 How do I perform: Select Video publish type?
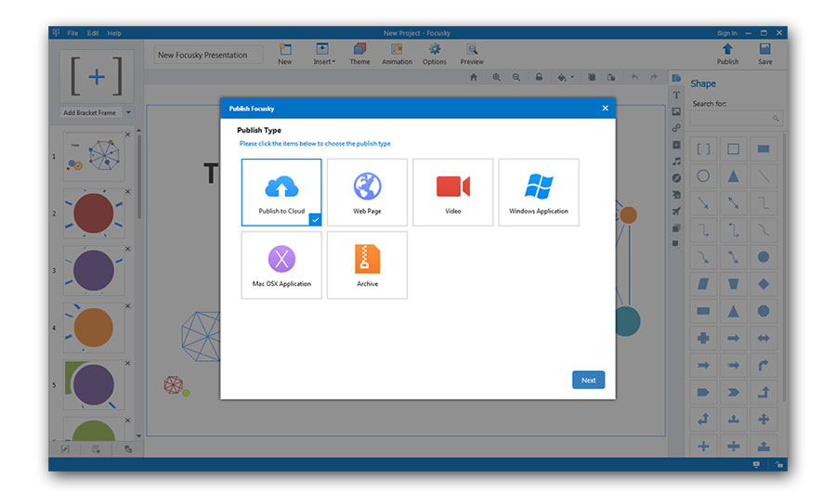pos(453,192)
